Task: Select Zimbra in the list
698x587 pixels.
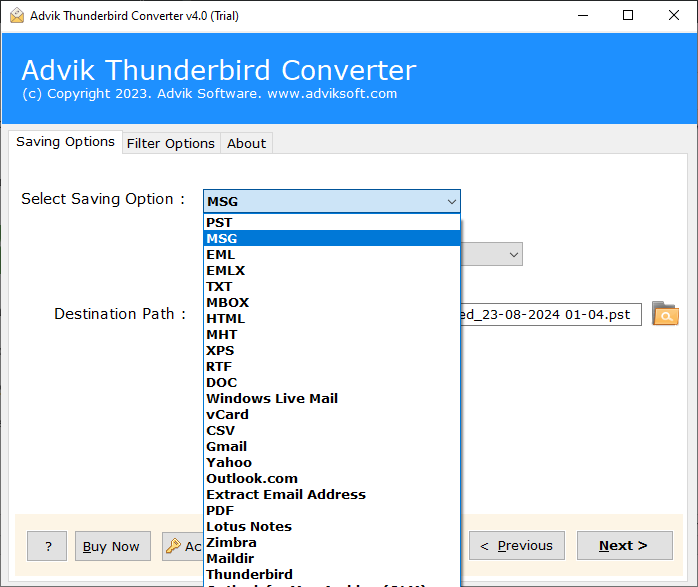Action: [x=332, y=543]
